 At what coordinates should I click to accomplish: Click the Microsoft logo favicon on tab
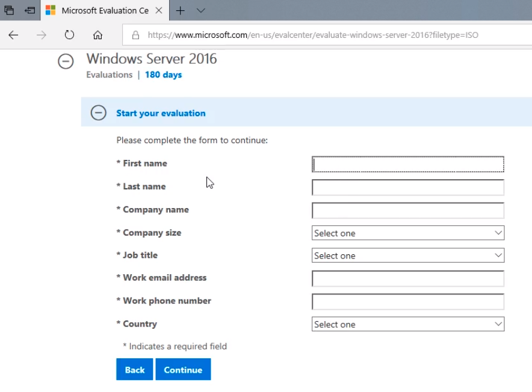(51, 10)
